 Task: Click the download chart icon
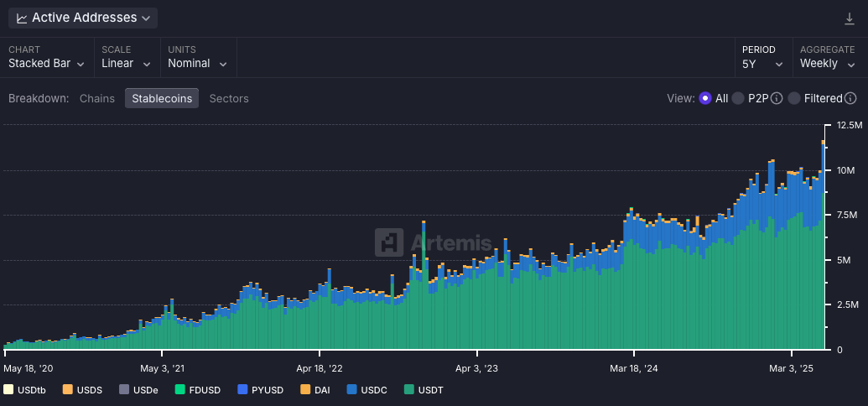tap(850, 18)
